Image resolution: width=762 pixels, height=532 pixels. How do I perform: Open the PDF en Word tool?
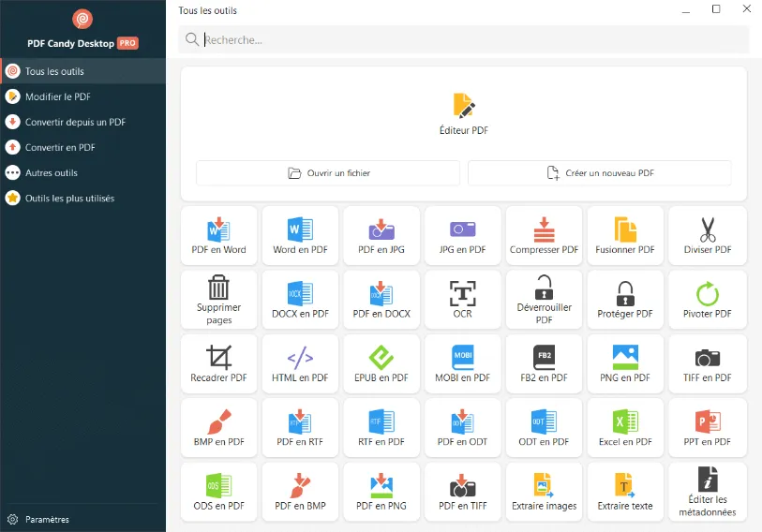[218, 236]
